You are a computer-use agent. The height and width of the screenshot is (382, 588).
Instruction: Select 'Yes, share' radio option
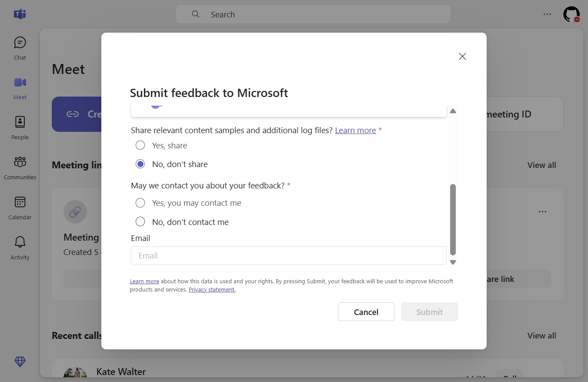coord(140,145)
